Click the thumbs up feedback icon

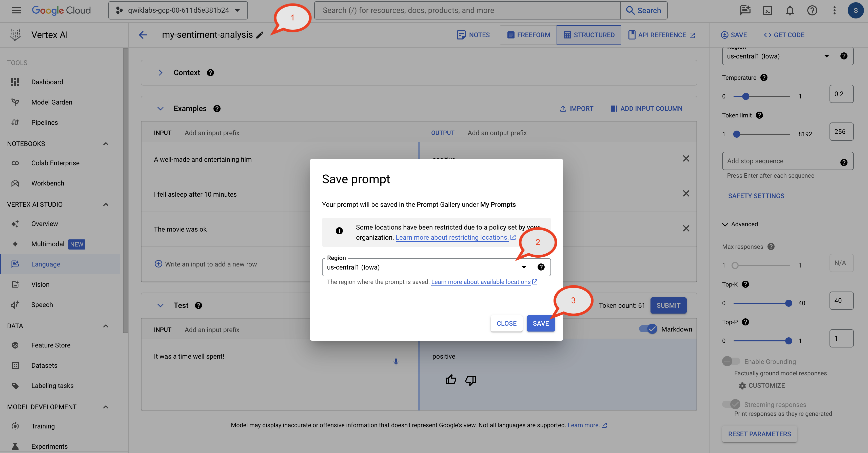coord(450,380)
